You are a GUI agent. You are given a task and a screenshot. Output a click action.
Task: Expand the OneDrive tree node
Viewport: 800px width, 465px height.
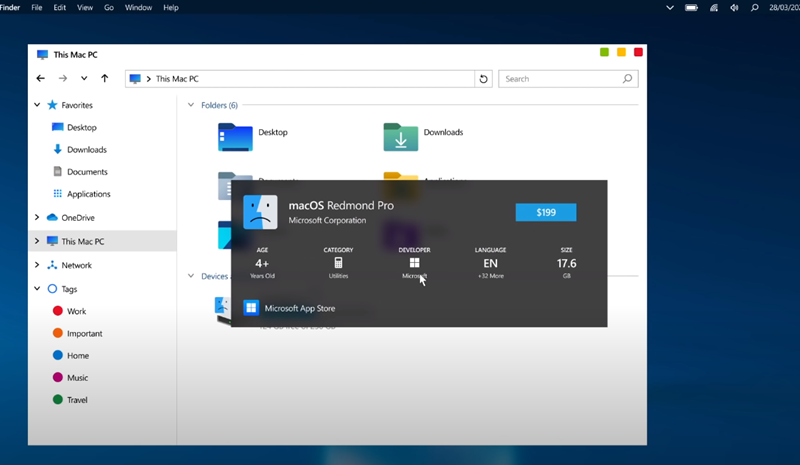(x=37, y=217)
